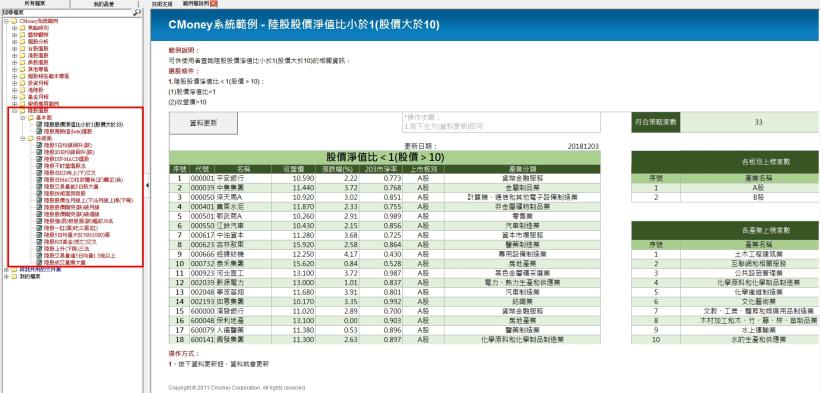Click price-to-book value 0.430 in row 9
The image size is (820, 393).
(392, 253)
